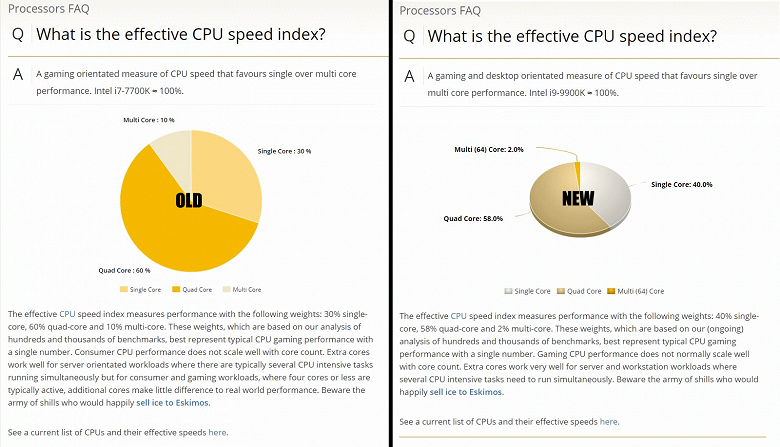Click the 'here' link in the left panel

[217, 432]
